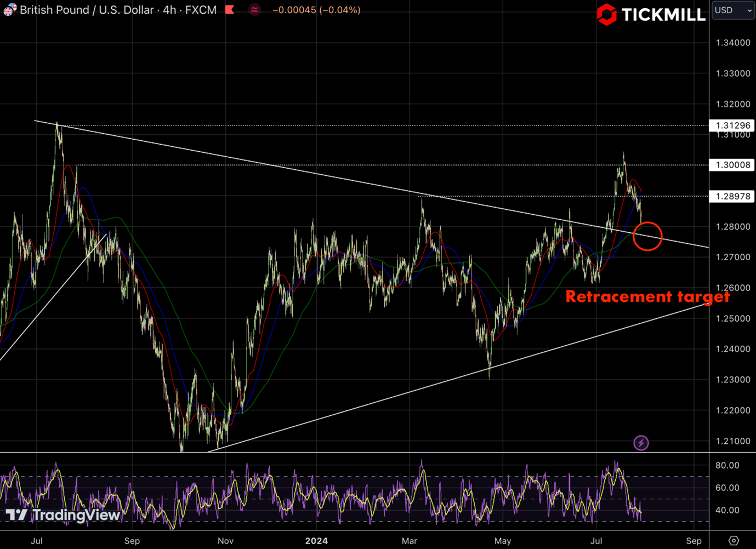This screenshot has height=549, width=756.
Task: Select the 1.28978 price level label
Action: (732, 196)
